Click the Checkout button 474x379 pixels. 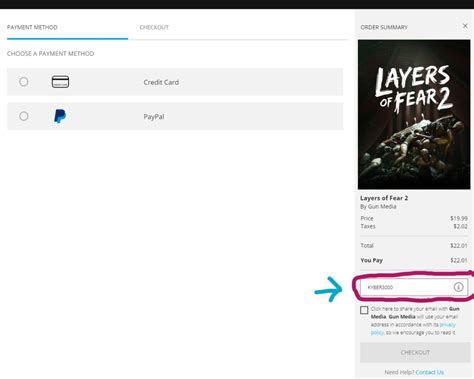tap(415, 352)
